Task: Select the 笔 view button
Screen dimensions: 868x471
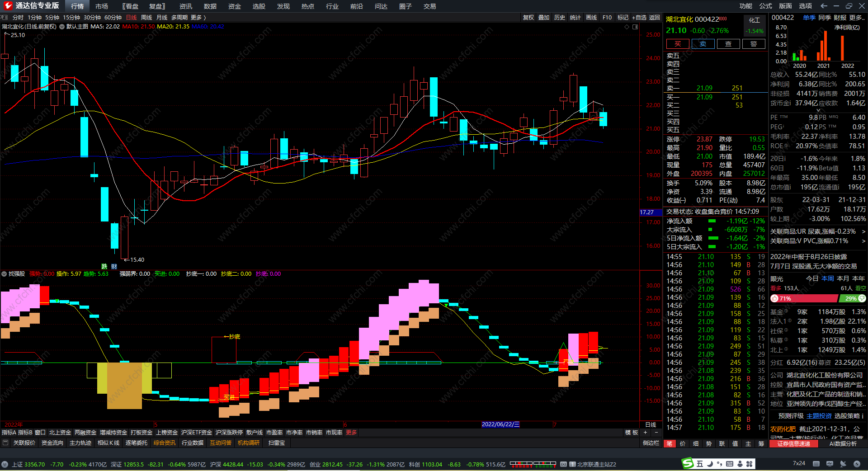Action: [669, 443]
